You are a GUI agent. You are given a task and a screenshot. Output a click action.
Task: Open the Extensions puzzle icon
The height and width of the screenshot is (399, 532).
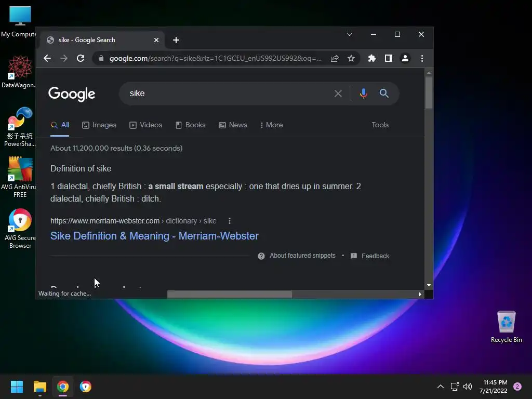click(372, 58)
